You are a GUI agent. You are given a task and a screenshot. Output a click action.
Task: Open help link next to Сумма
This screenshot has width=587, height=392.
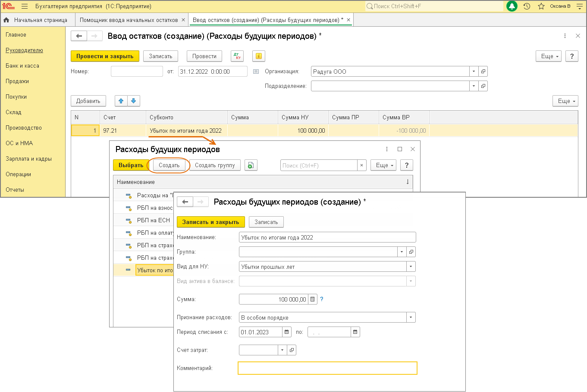tap(322, 299)
